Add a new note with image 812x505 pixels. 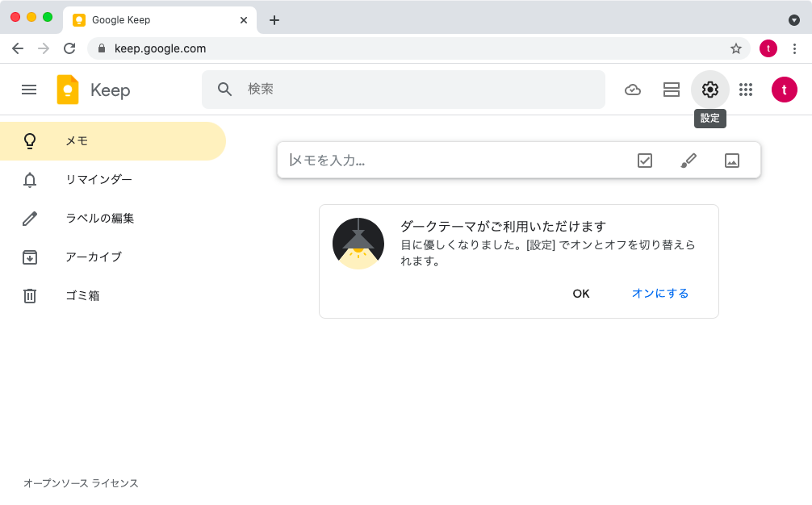(x=732, y=160)
